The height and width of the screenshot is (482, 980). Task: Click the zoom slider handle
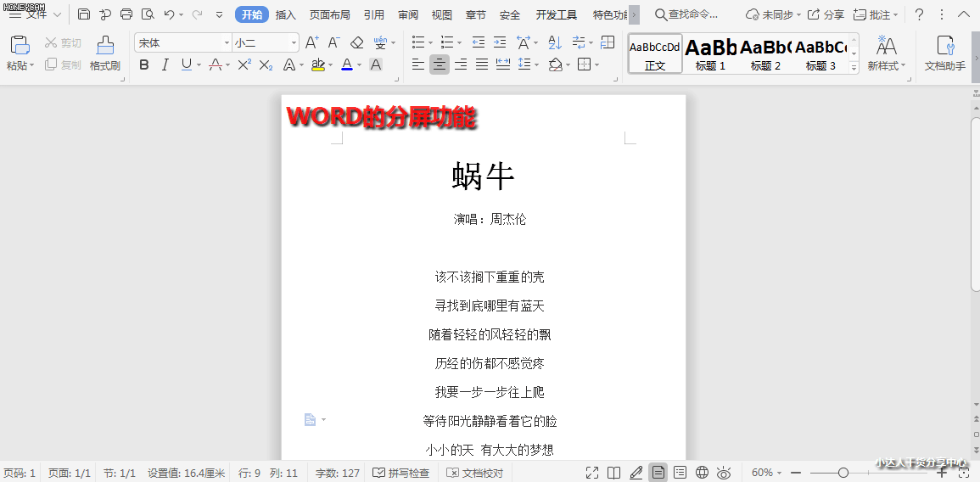tap(843, 473)
